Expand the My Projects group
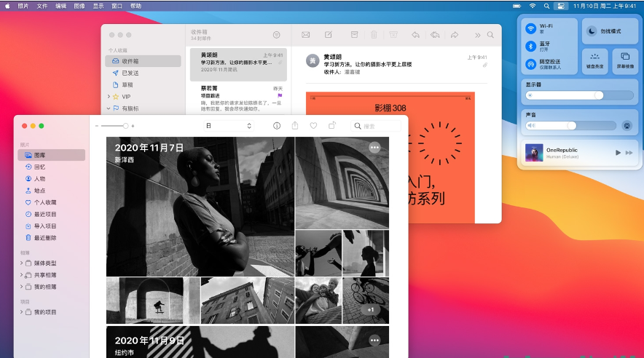 pyautogui.click(x=21, y=312)
